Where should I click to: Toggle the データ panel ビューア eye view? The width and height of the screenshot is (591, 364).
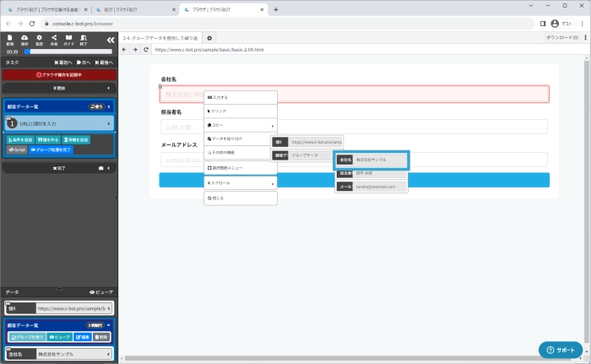(x=100, y=291)
